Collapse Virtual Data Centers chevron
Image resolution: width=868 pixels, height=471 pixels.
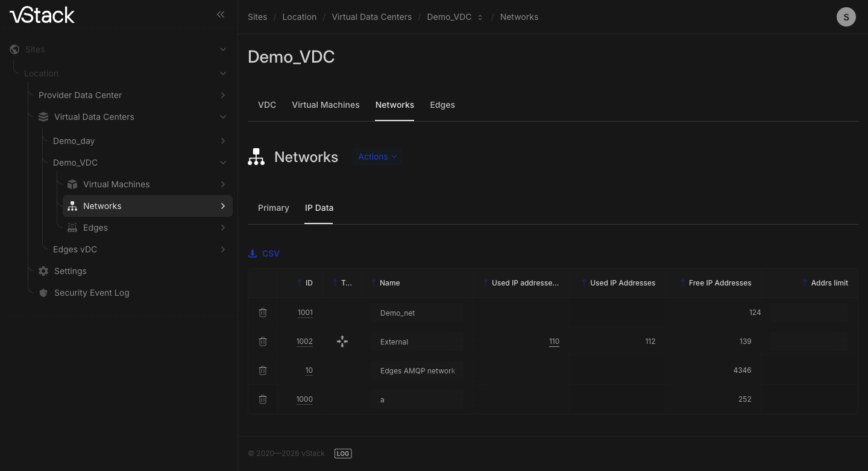(223, 117)
